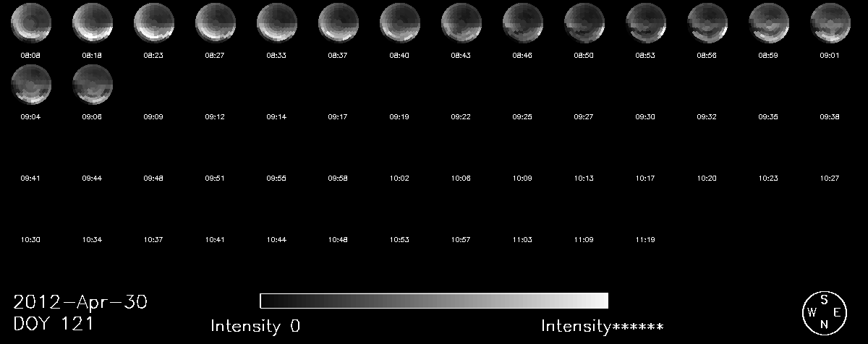Click the 10:30 time label
Viewport: 868px width, 344px height.
coord(30,239)
